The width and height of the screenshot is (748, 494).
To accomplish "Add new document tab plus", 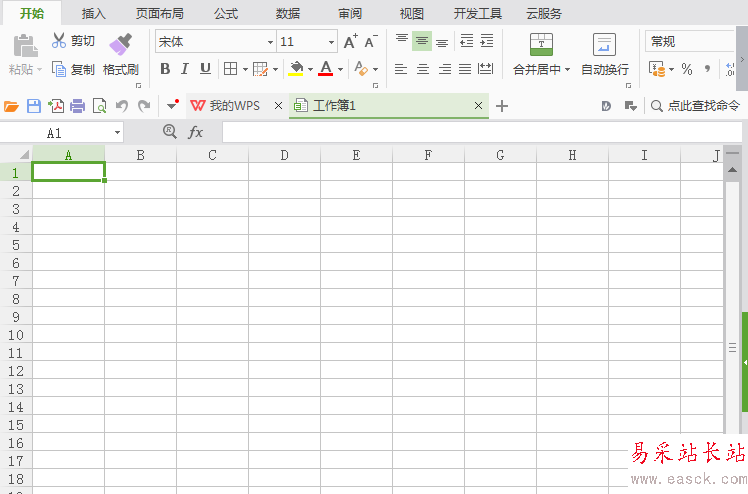I will coord(502,106).
